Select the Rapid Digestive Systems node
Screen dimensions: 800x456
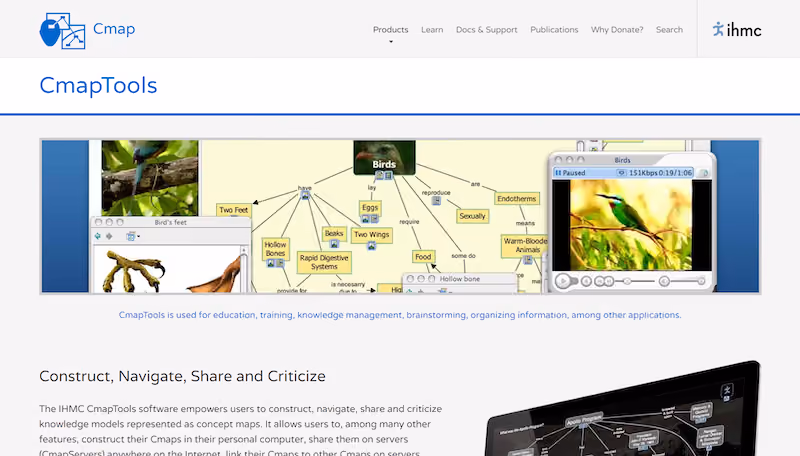[x=324, y=262]
